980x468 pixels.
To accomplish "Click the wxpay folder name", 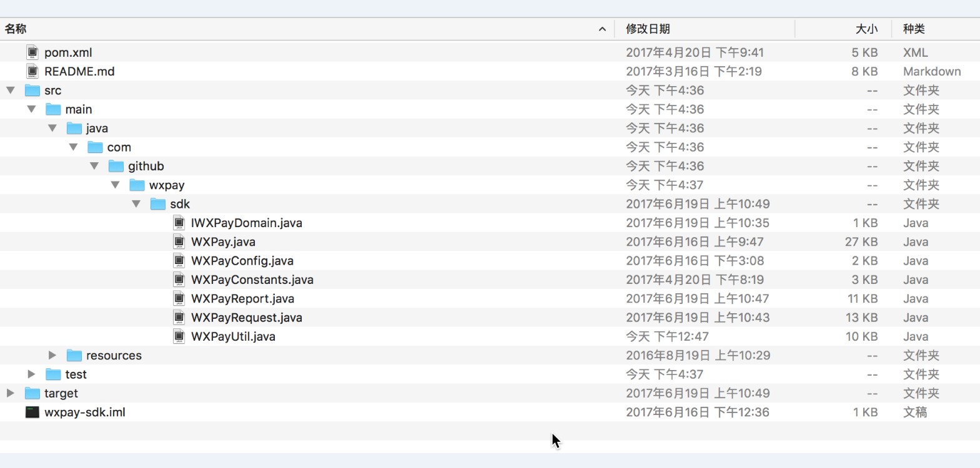I will coord(167,185).
